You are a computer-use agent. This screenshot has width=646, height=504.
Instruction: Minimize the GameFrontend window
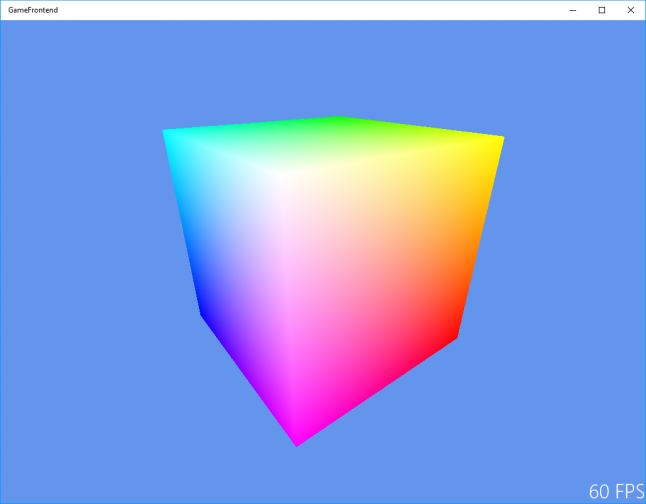click(573, 10)
